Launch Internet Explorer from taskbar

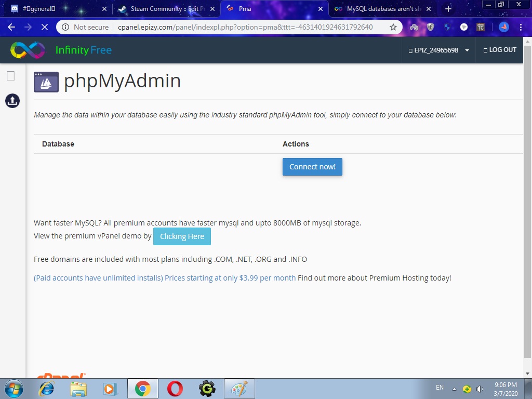tap(46, 389)
